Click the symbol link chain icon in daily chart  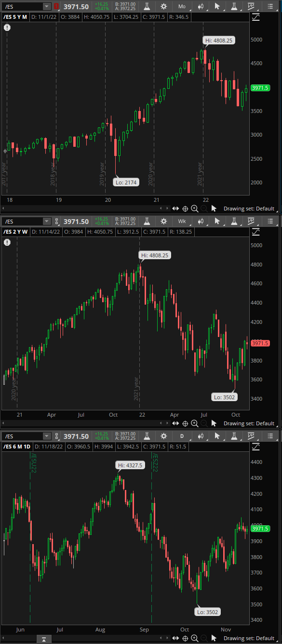coord(57,436)
